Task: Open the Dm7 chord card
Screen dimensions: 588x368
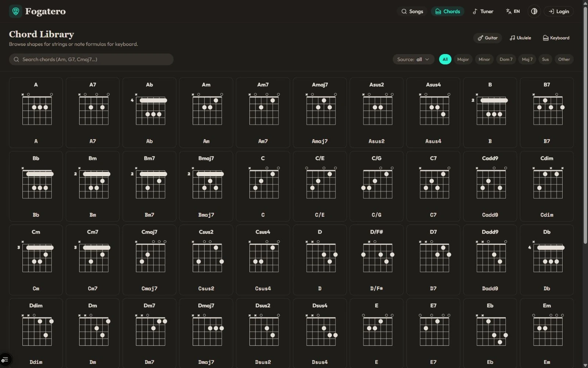Action: tap(149, 333)
